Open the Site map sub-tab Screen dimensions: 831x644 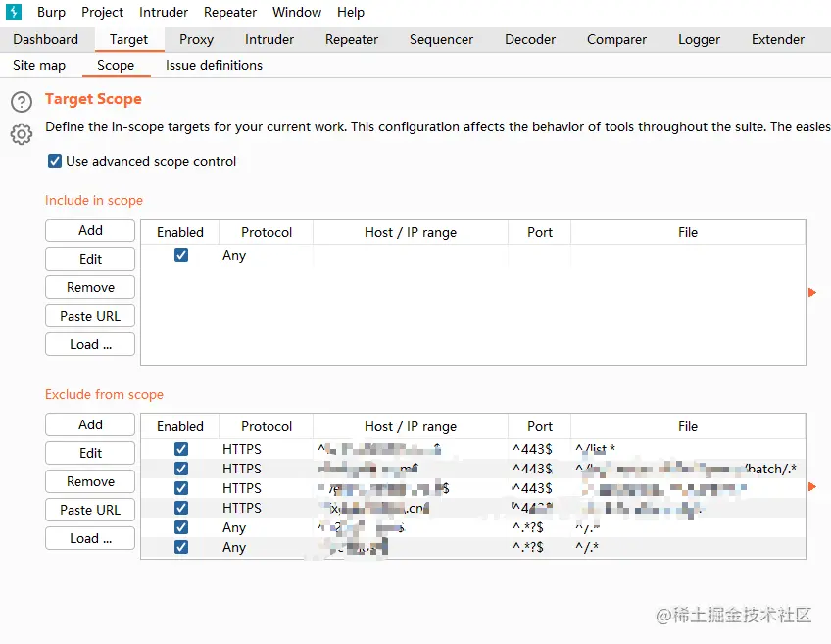[x=39, y=66]
